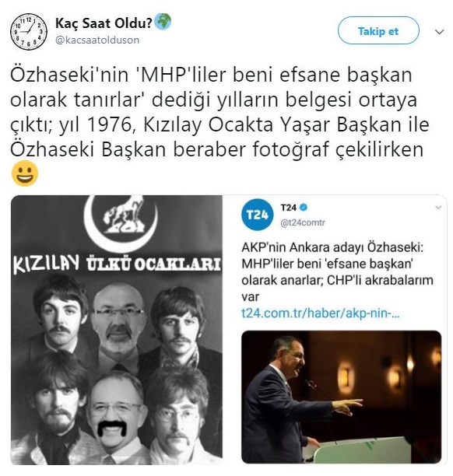The image size is (453, 476).
Task: Click the @t24comtr handle
Action: coord(303,222)
